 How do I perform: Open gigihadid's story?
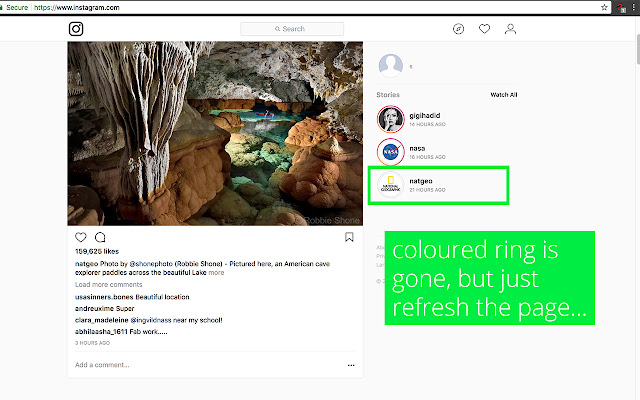[x=390, y=118]
